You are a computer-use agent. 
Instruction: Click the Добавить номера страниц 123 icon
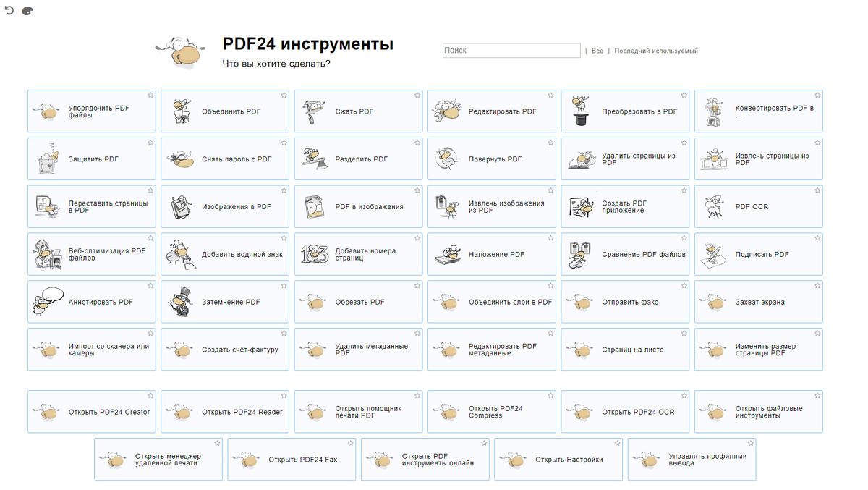315,254
